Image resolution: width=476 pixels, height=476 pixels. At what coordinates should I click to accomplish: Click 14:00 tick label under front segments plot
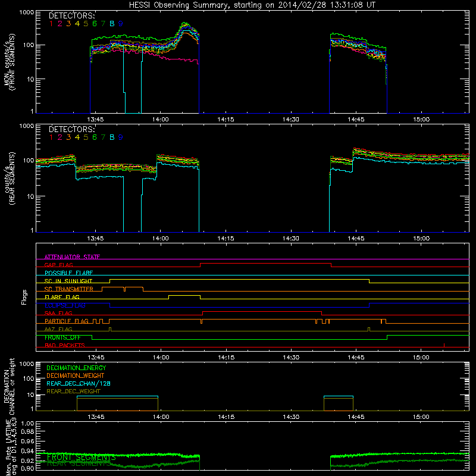pos(161,120)
